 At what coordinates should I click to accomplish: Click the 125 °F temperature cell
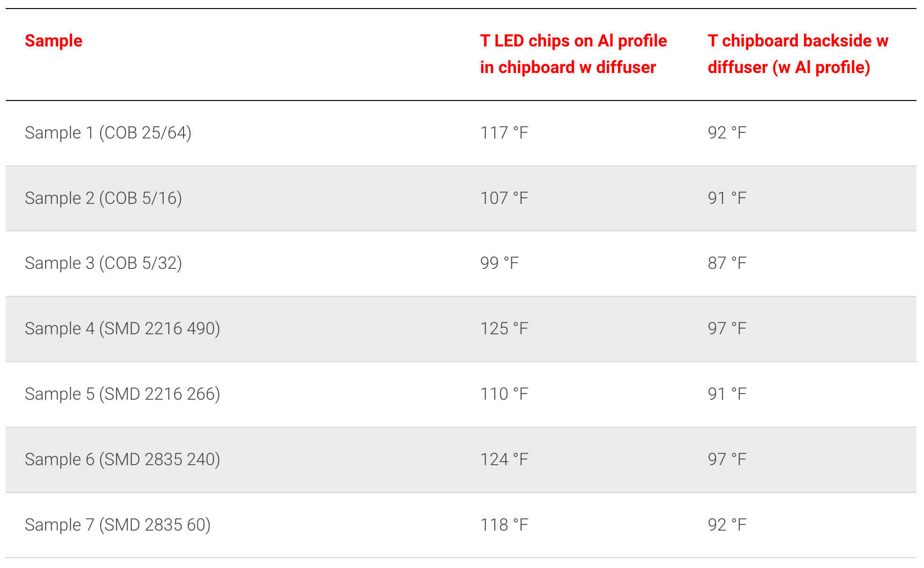504,329
